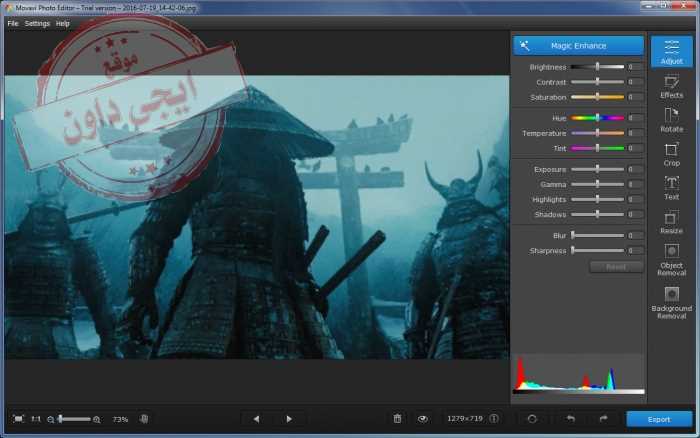Click the Temperature slider
Image resolution: width=700 pixels, height=438 pixels.
click(x=597, y=133)
